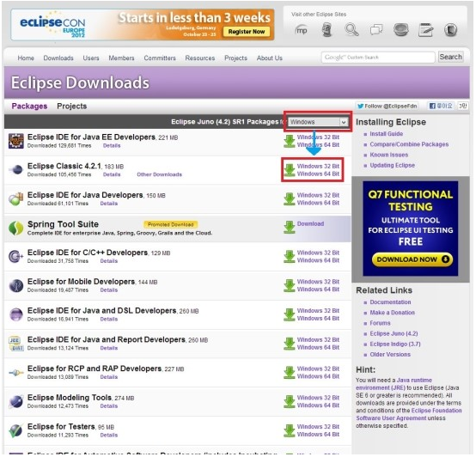Click green download arrow for Spring Tool Suite
476x457 pixels.
[290, 228]
